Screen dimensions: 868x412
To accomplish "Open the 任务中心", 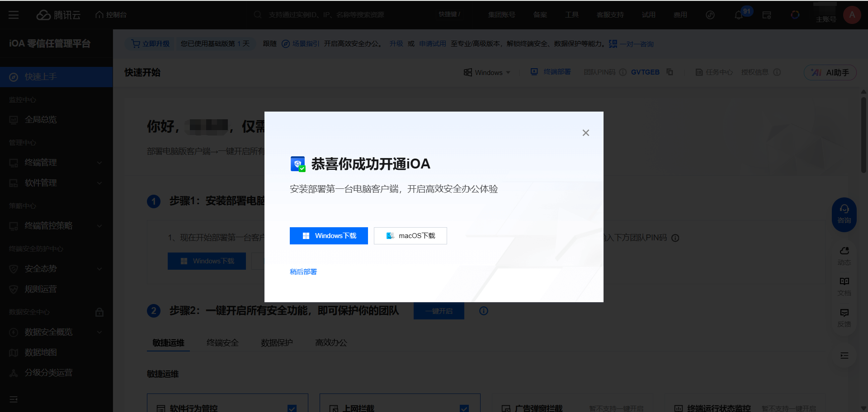I will click(x=714, y=72).
